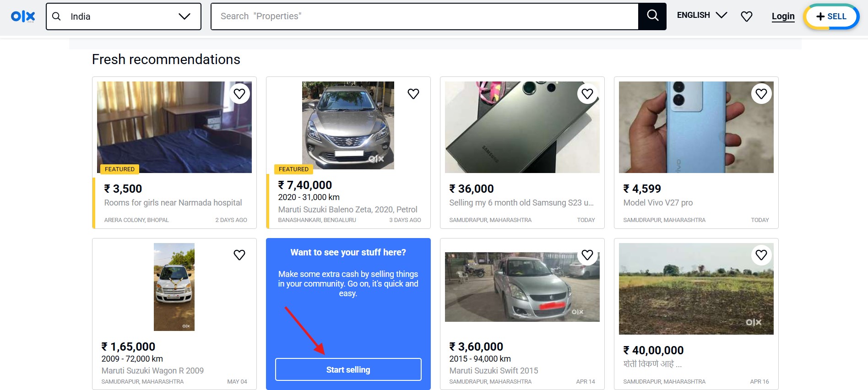Click 'ARERA COLONY, BHOPAL' location text
Screen dimensions: 868x390
[136, 220]
